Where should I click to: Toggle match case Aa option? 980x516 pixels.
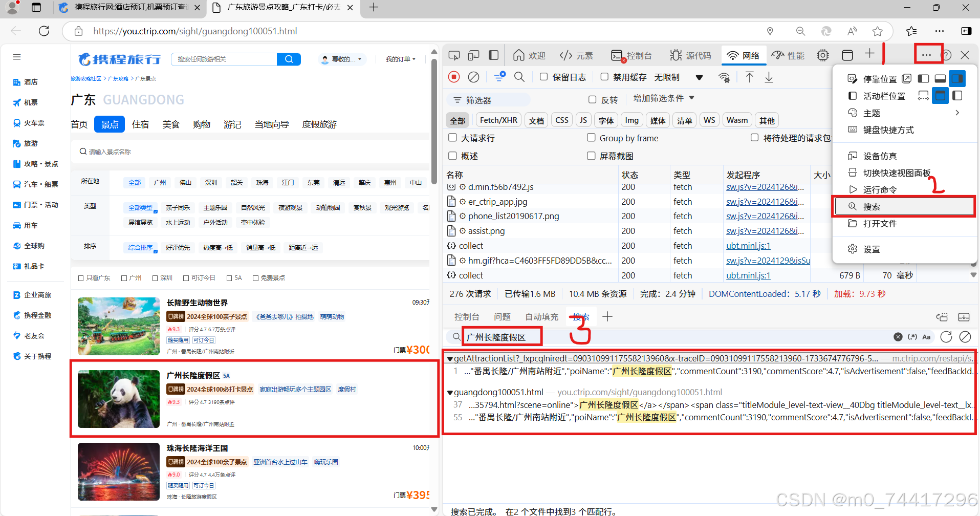pyautogui.click(x=926, y=337)
